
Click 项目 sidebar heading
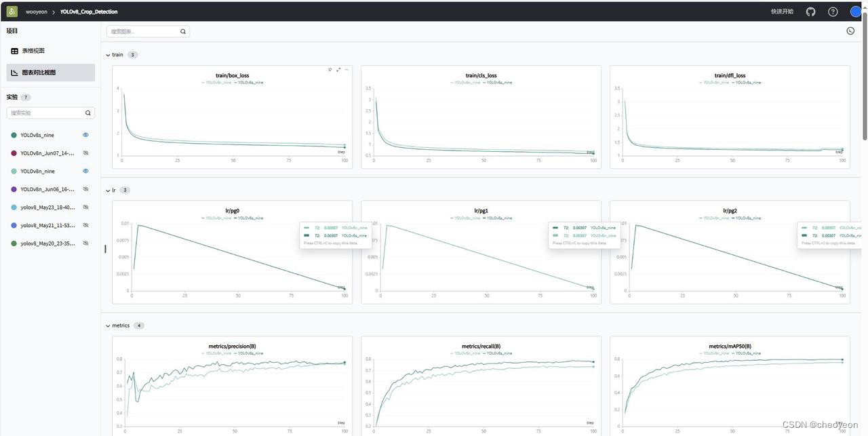coord(12,31)
